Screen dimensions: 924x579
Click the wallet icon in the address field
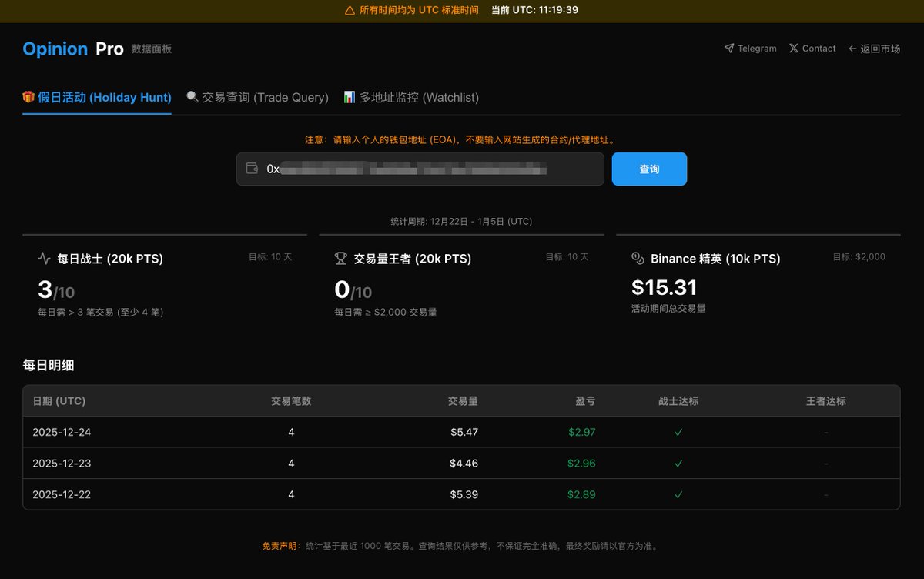[251, 169]
